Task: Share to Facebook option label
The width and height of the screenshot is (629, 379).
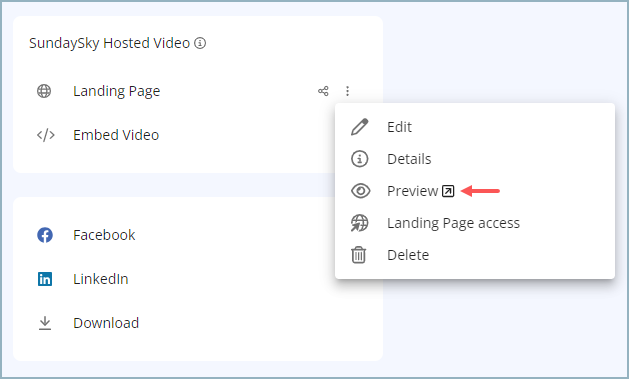Action: (x=104, y=235)
